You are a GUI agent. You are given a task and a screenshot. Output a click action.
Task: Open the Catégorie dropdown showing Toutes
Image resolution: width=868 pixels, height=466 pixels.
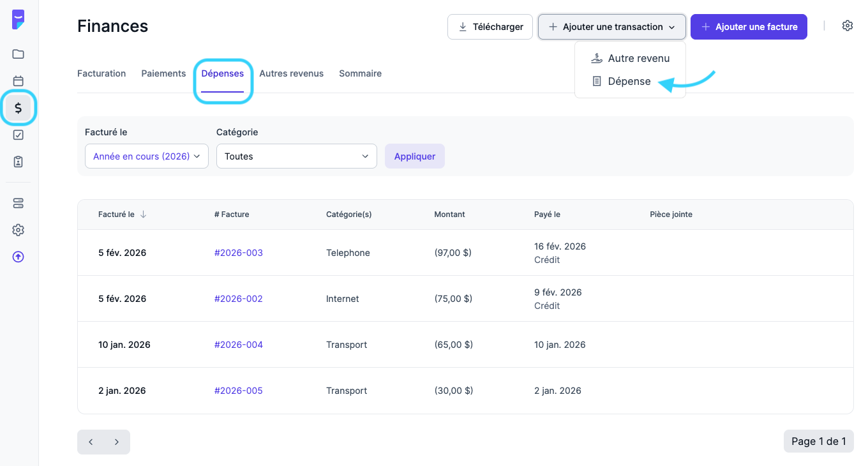click(x=296, y=156)
